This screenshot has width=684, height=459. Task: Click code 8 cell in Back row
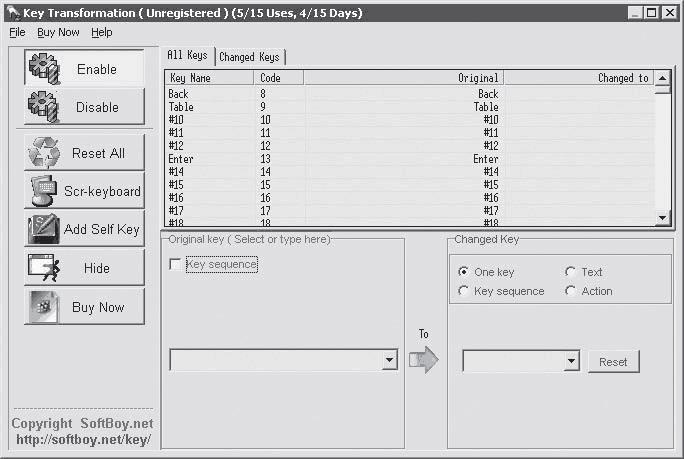tap(263, 94)
